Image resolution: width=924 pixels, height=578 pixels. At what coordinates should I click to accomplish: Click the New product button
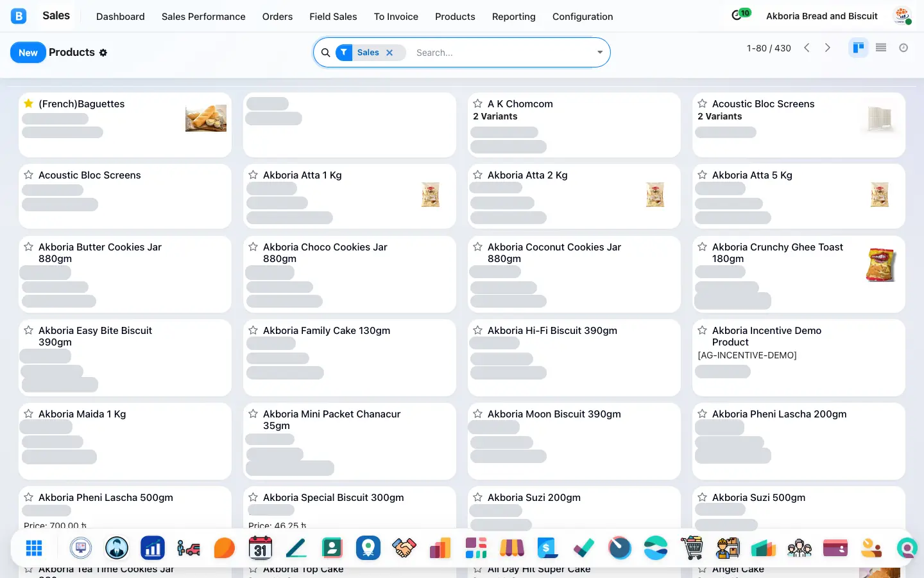[28, 53]
